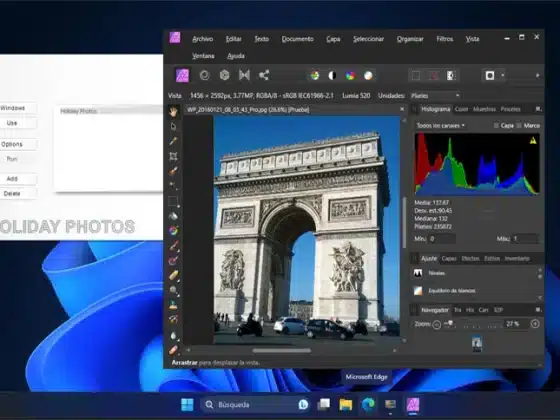Switch to the Muestras tab
This screenshot has width=560, height=420.
point(484,109)
